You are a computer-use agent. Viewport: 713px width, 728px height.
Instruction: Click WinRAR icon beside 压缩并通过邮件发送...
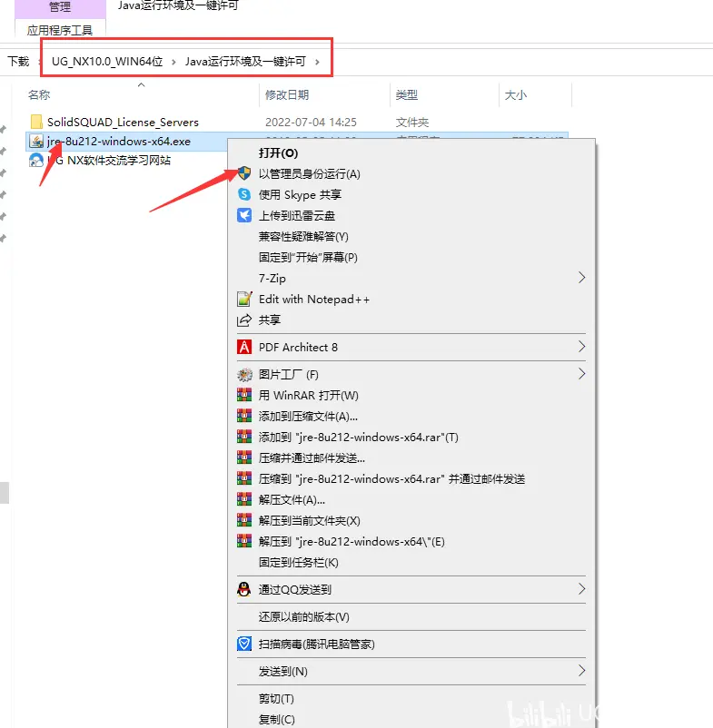click(244, 457)
